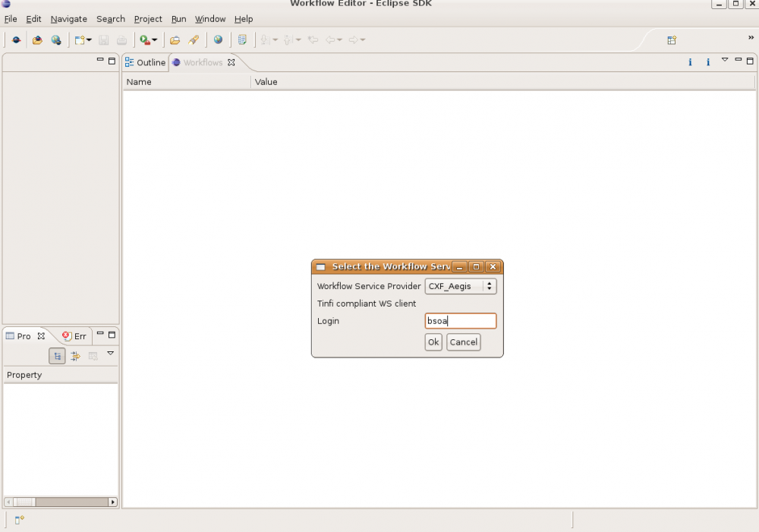Click the filter properties arrows icon

coord(75,356)
